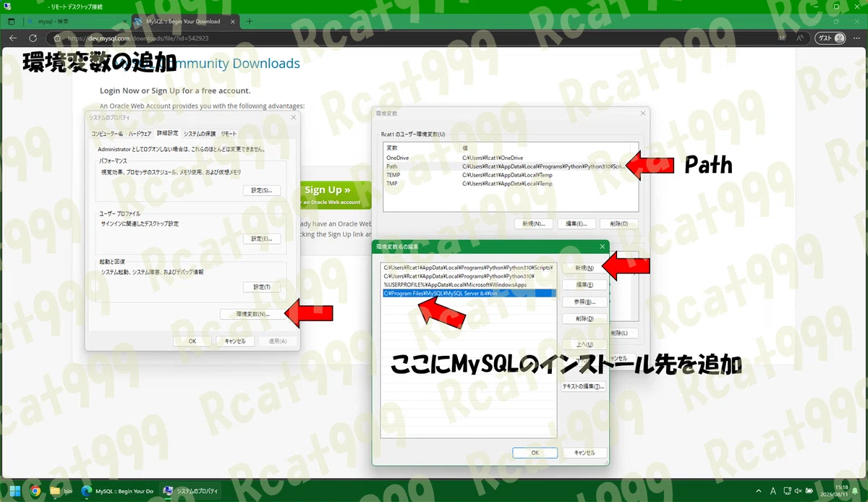
Task: Click 新規(N)... in user variables section
Action: click(535, 224)
